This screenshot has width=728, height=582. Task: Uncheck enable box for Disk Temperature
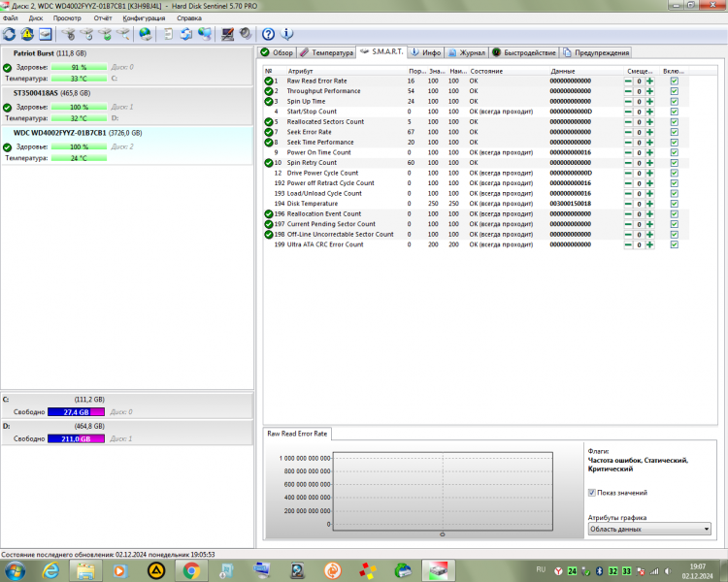pyautogui.click(x=675, y=204)
